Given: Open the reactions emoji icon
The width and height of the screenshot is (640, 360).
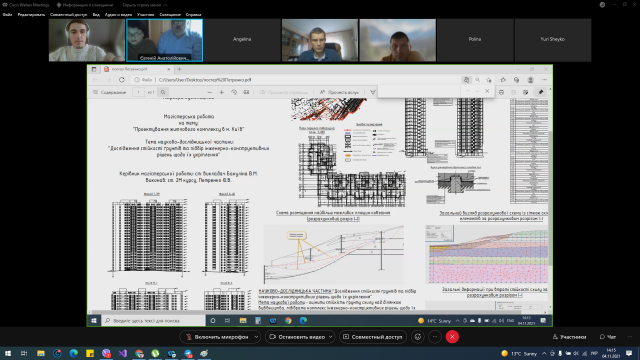Looking at the screenshot, I should pos(418,337).
